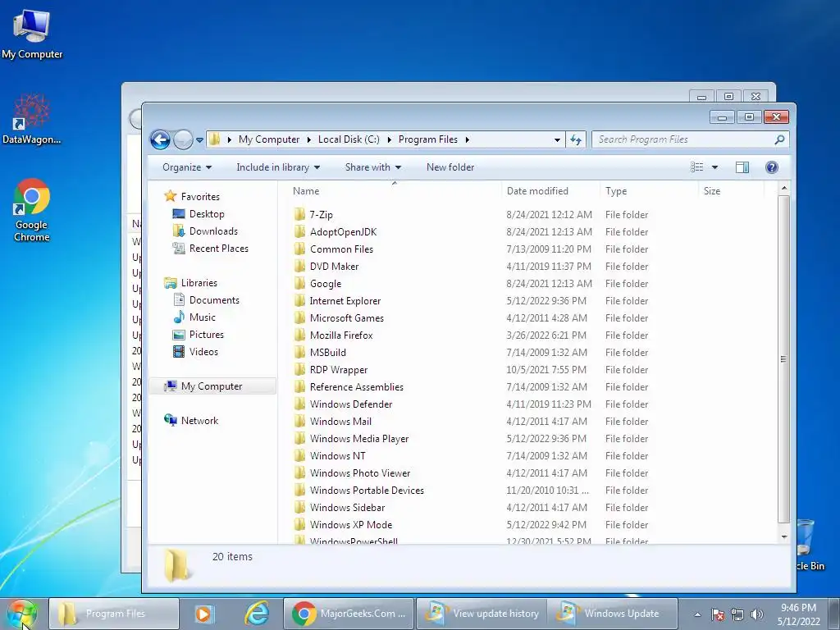
Task: Open the Organize menu
Action: coord(187,167)
